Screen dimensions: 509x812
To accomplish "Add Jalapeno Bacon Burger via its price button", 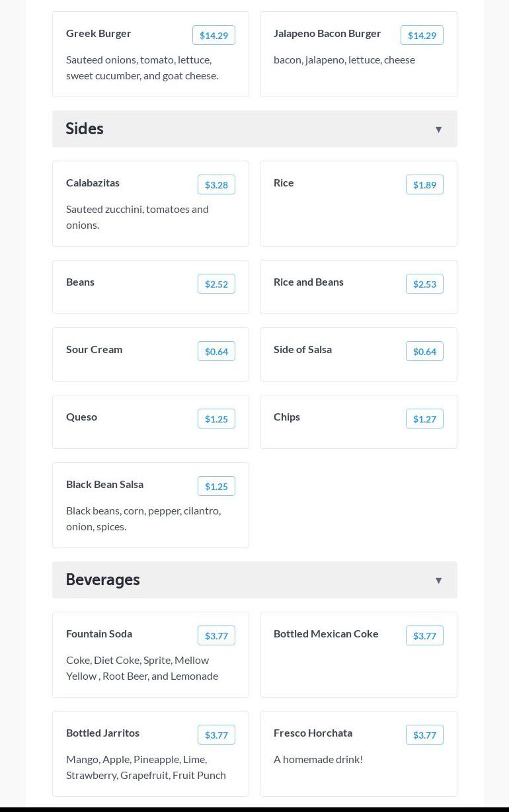I will pyautogui.click(x=422, y=36).
